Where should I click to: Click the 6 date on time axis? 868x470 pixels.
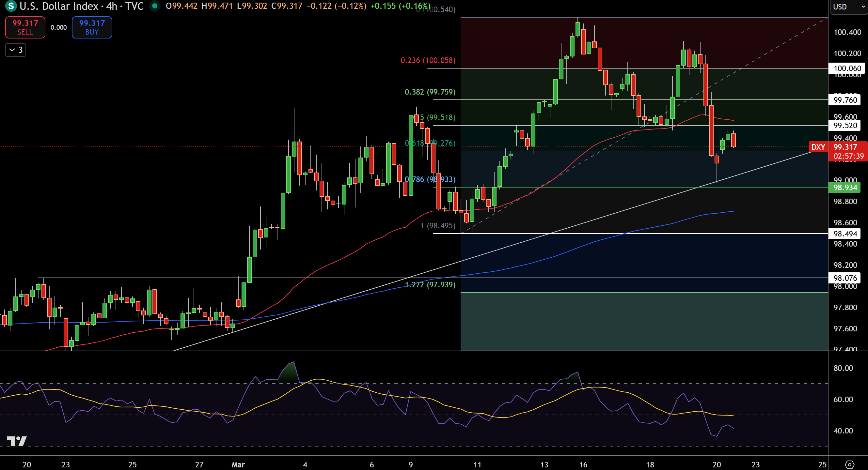[x=372, y=464]
